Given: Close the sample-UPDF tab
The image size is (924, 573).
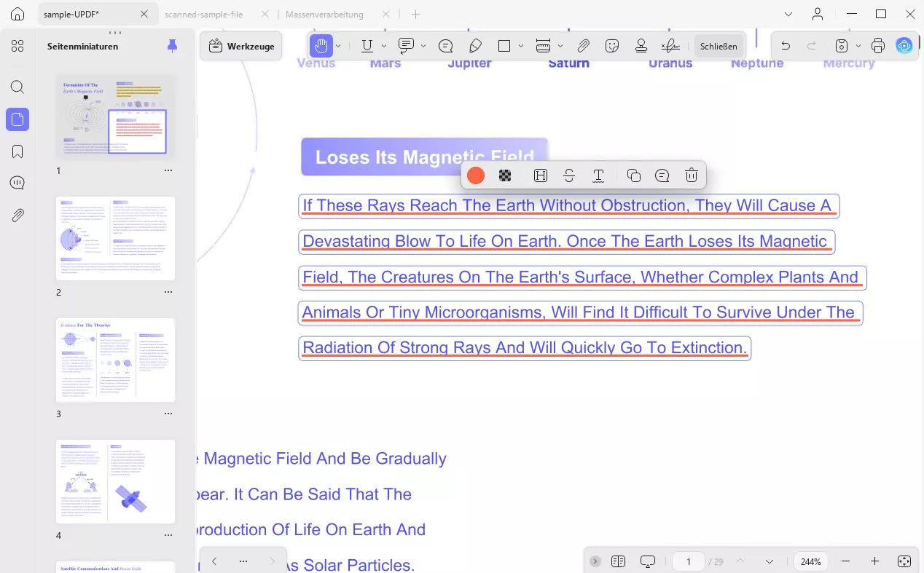Looking at the screenshot, I should click(144, 14).
